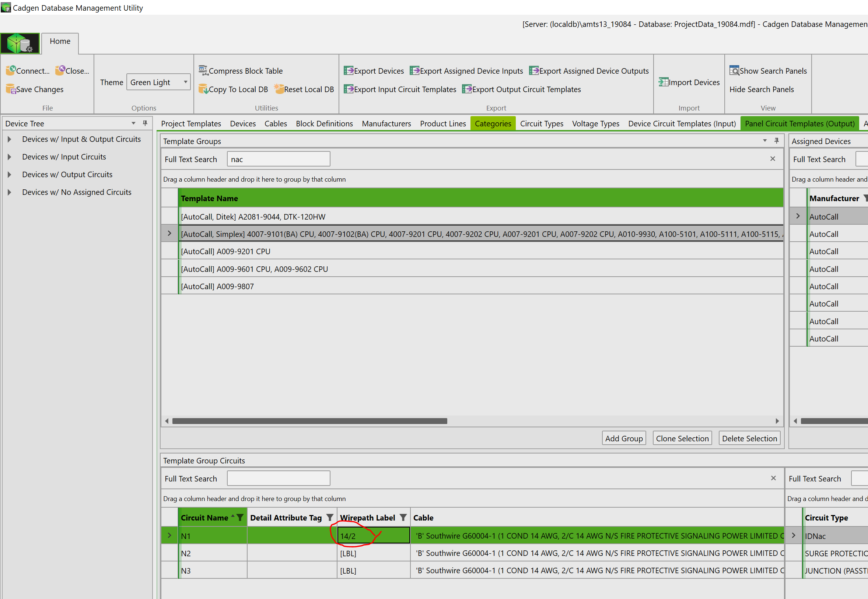Click the Template Group Circuits search field

(x=279, y=478)
